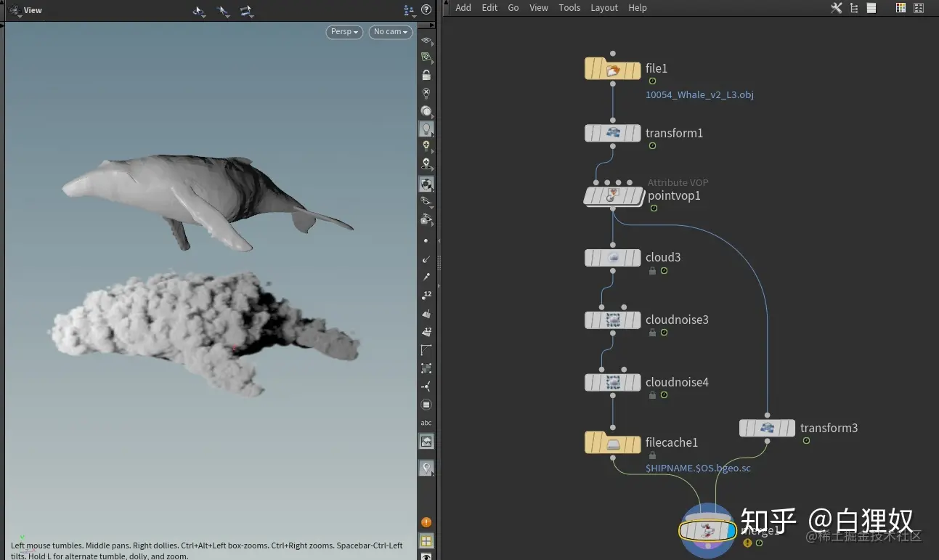Open the select tool dropdown in the viewport header
Image resolution: width=939 pixels, height=560 pixels.
pos(223,11)
